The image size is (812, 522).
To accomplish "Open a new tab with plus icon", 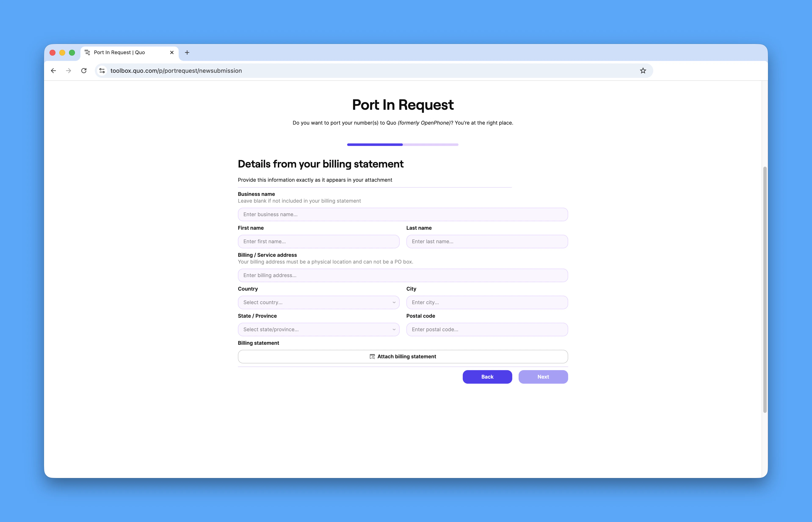I will [x=187, y=52].
